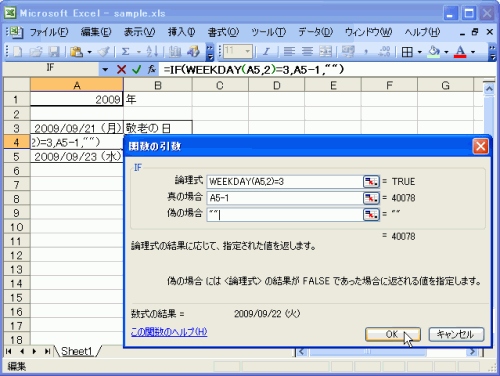
Task: Click OK in the function arguments dialog
Action: [x=393, y=334]
